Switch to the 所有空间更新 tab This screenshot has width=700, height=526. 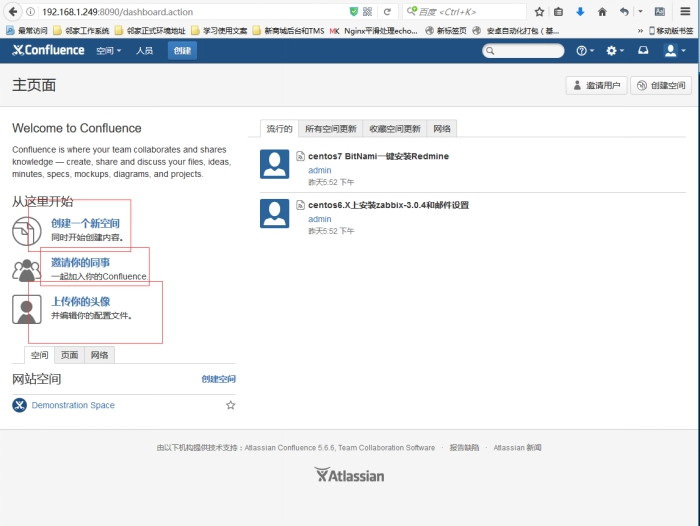(x=331, y=129)
